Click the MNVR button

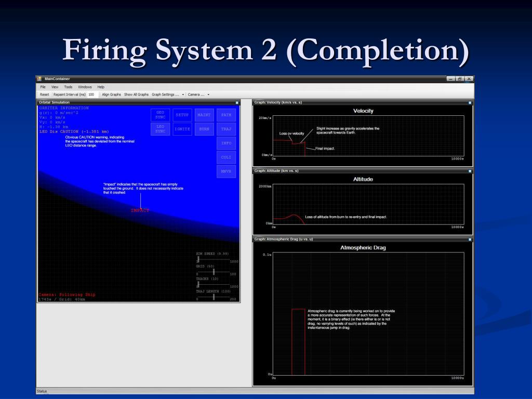(x=227, y=171)
